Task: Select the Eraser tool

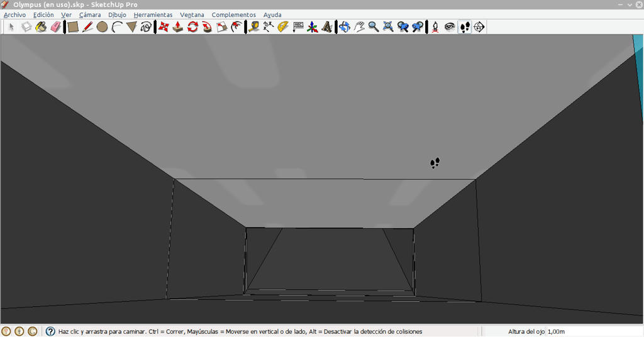Action: (56, 27)
